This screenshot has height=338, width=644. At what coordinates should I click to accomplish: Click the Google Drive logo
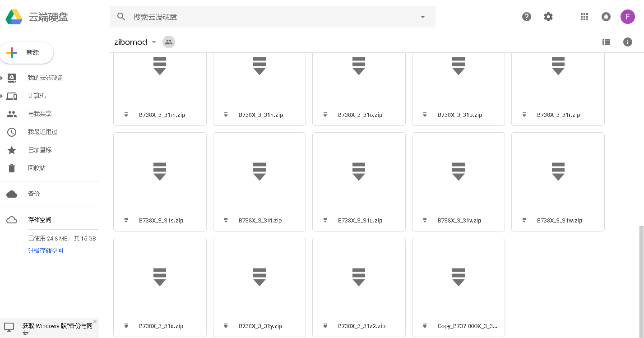tap(14, 17)
